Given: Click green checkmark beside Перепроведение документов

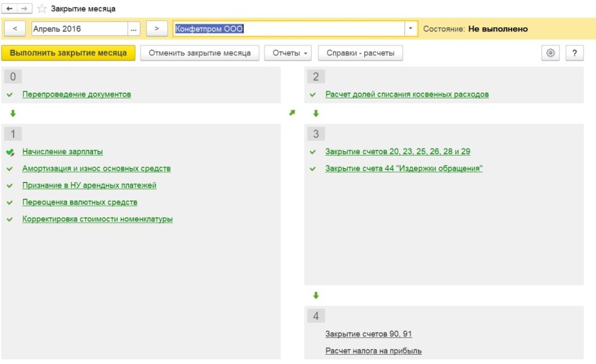Looking at the screenshot, I should click(10, 94).
